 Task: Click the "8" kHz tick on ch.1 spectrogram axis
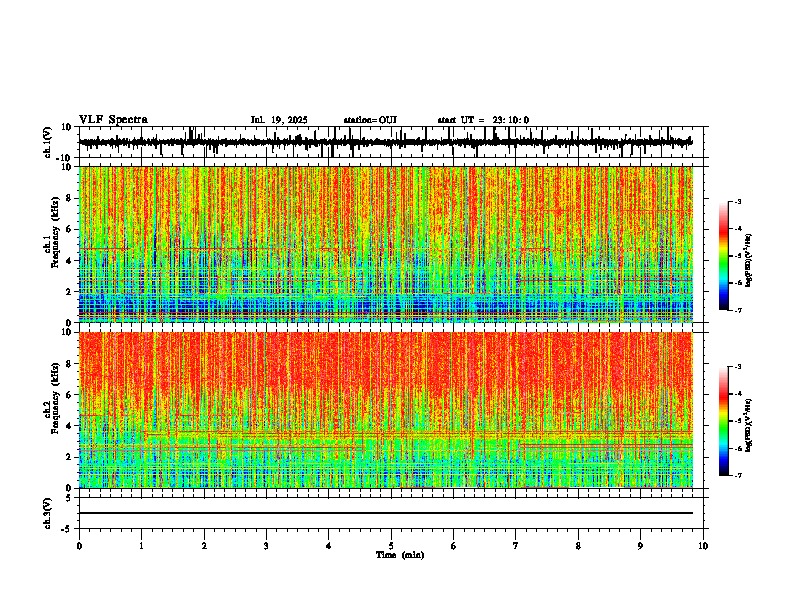[70, 198]
